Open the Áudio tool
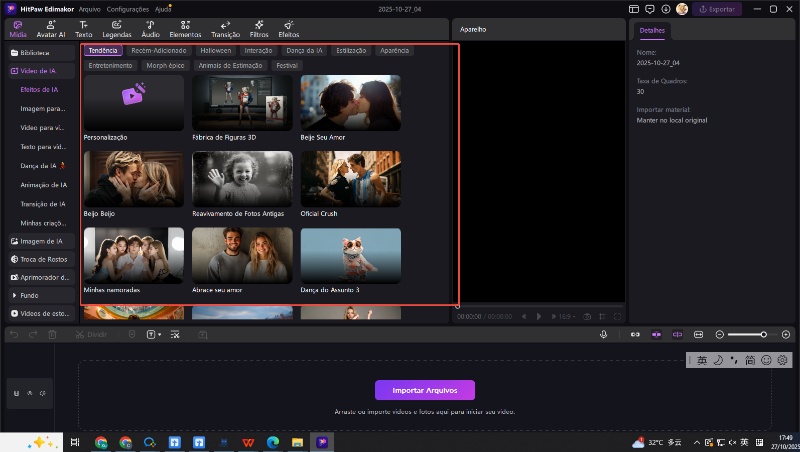The image size is (800, 452). (x=150, y=28)
